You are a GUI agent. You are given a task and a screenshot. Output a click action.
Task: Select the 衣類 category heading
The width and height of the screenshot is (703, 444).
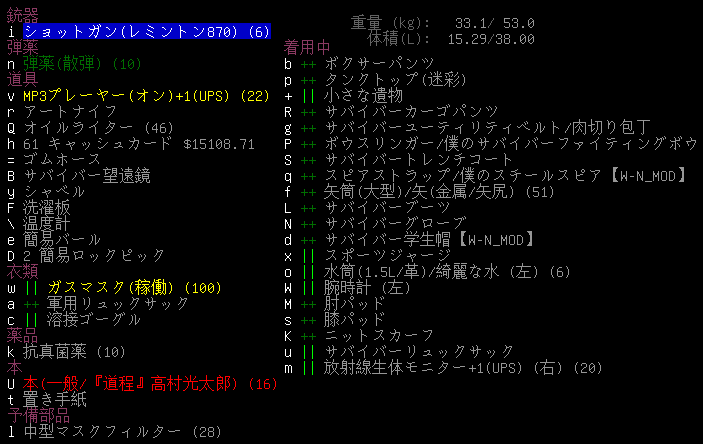click(22, 271)
